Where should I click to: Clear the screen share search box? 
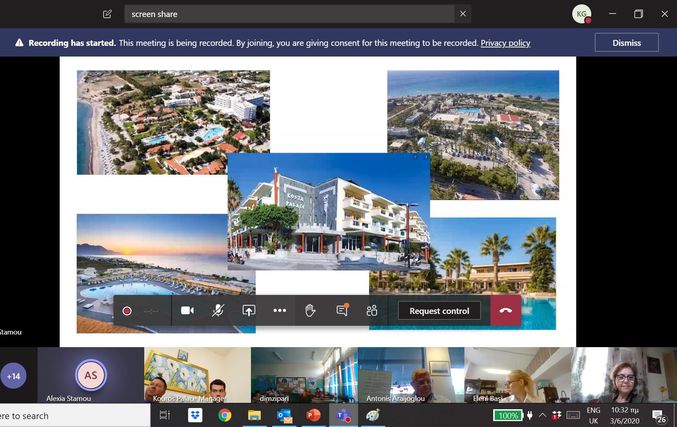463,14
